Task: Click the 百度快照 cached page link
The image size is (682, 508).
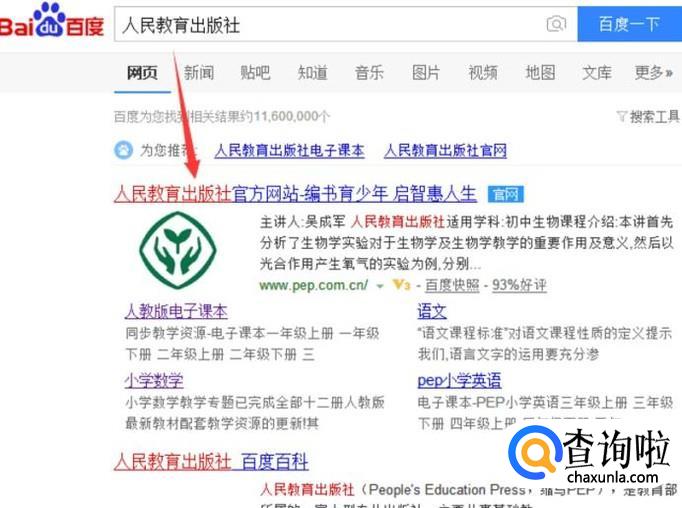Action: point(452,285)
